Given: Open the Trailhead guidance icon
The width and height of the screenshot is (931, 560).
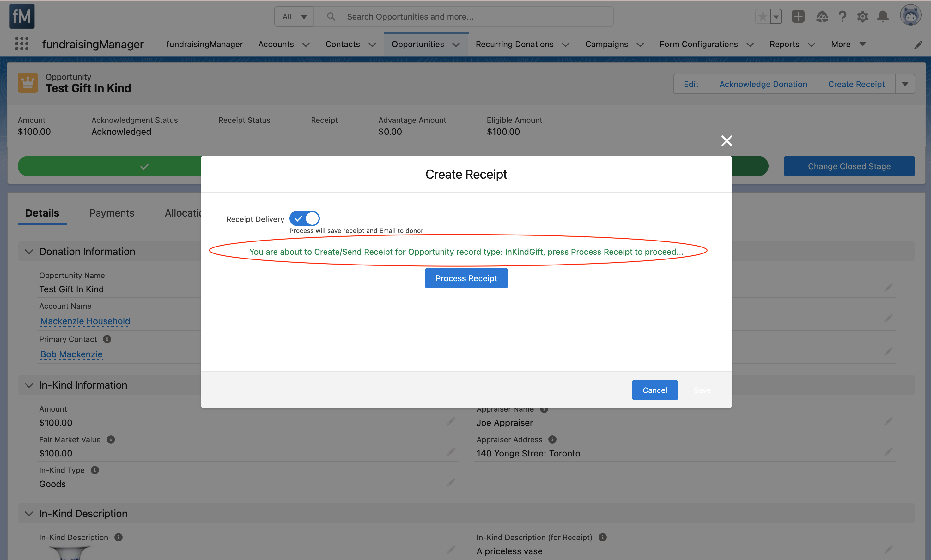Looking at the screenshot, I should pyautogui.click(x=822, y=17).
